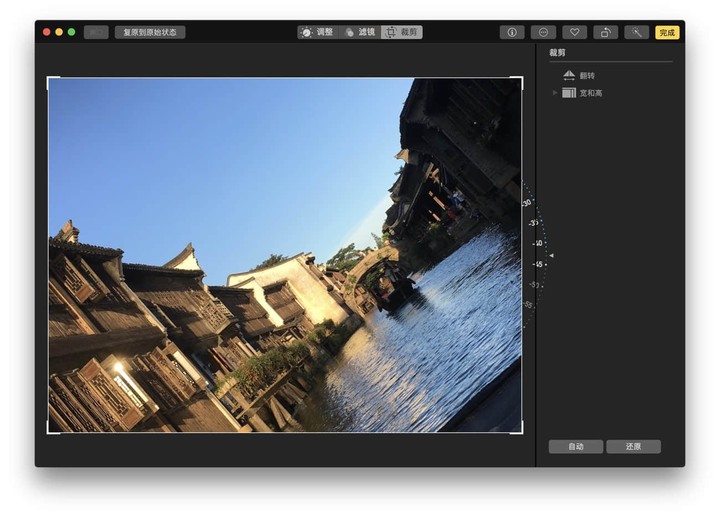The width and height of the screenshot is (720, 517).
Task: Click the aspect ratio (宽和高) icon
Action: point(569,93)
